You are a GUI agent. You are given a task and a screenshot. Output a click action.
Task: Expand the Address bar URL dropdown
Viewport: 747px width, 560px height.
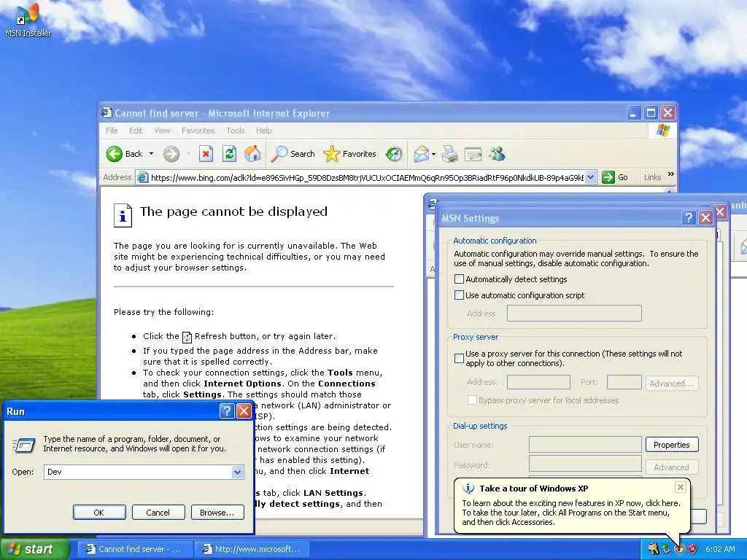tap(590, 177)
